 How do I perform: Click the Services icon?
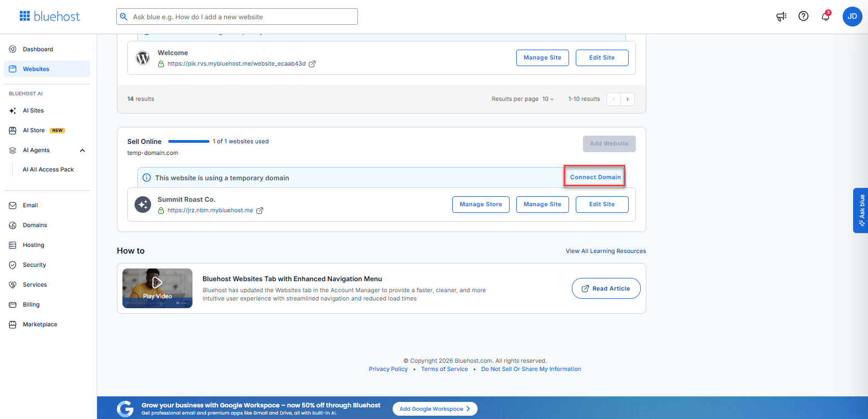(13, 285)
